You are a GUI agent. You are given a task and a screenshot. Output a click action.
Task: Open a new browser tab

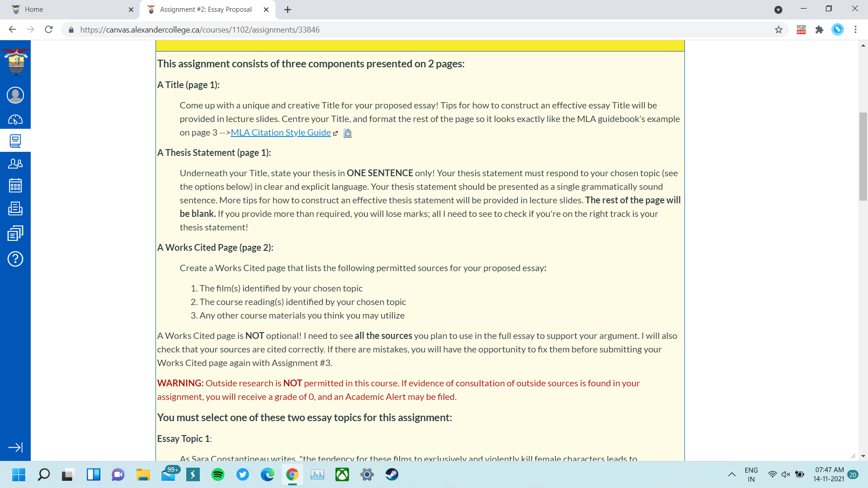tap(288, 9)
